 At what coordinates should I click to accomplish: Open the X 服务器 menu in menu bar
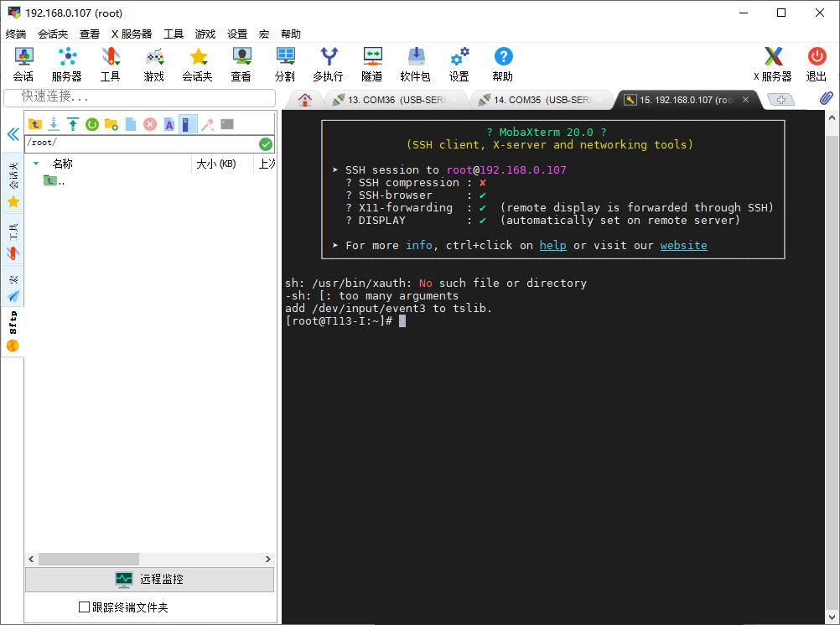pos(132,34)
